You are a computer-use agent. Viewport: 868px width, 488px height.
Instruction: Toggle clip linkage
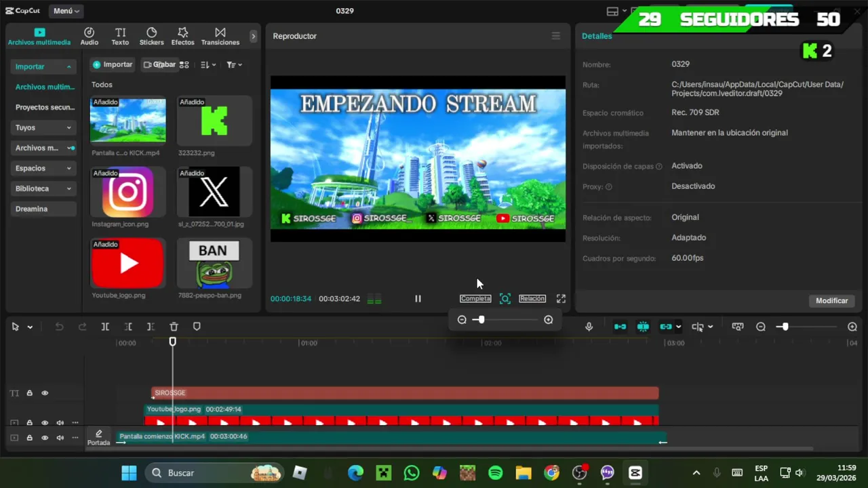[666, 327]
